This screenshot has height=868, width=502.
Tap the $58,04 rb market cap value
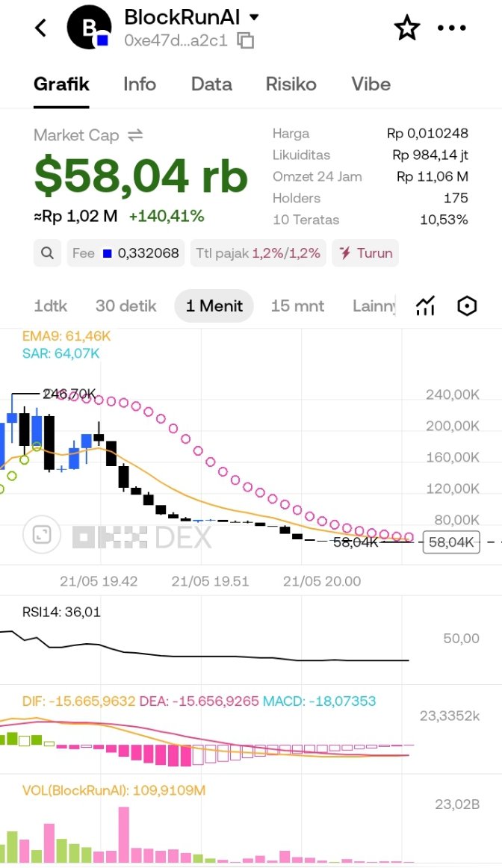coord(140,176)
